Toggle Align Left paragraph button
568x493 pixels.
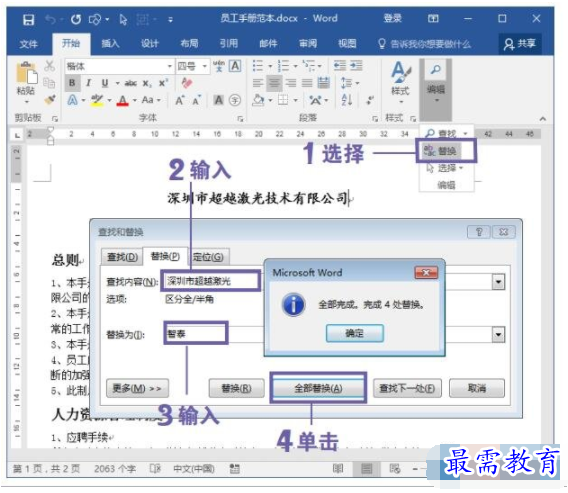258,83
